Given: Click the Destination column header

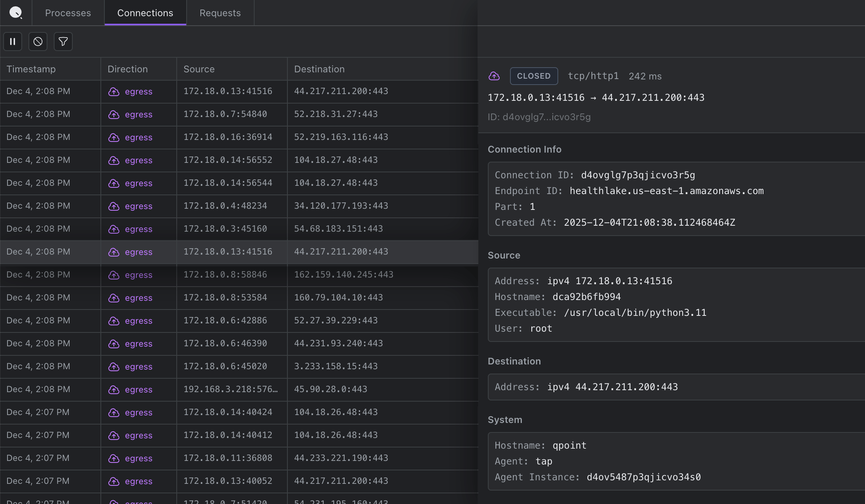Looking at the screenshot, I should pyautogui.click(x=319, y=69).
